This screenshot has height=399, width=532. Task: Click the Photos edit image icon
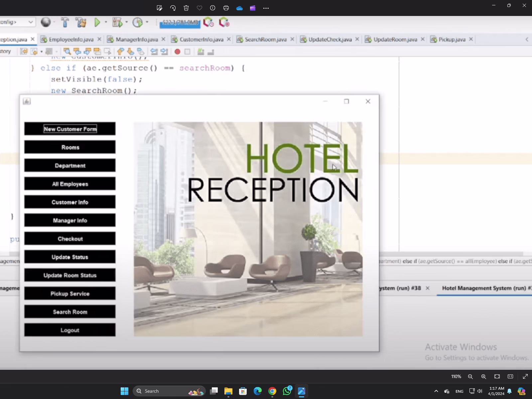[x=160, y=8]
